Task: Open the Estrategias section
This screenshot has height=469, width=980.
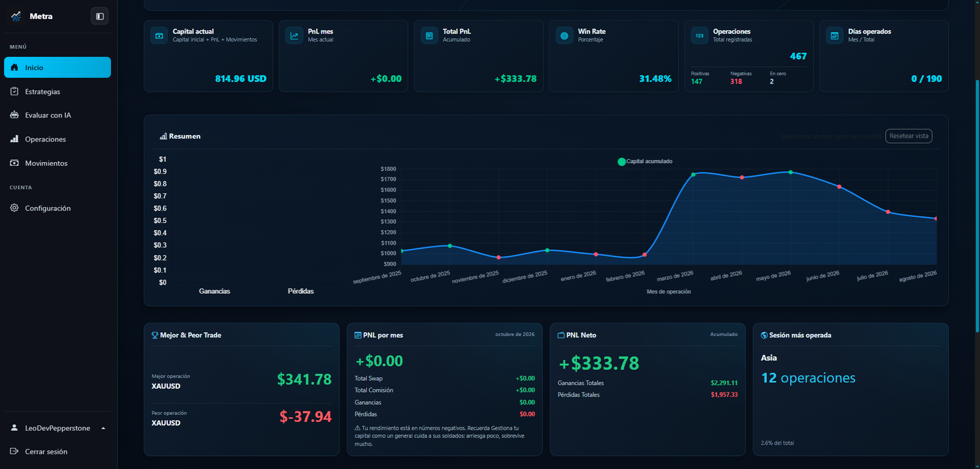Action: 58,91
